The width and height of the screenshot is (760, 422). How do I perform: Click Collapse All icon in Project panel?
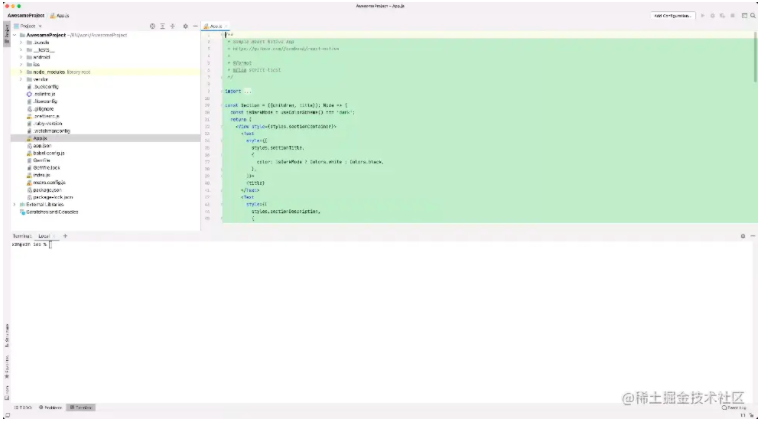(x=174, y=25)
